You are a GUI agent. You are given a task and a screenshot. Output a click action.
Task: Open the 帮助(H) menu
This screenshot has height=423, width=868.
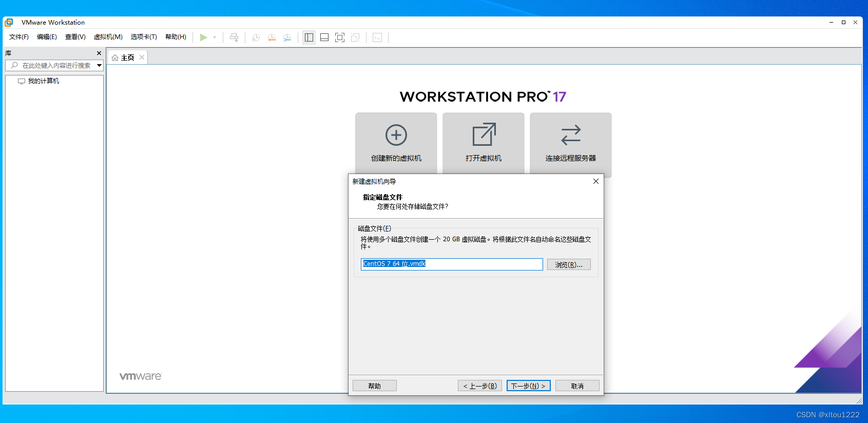point(176,37)
